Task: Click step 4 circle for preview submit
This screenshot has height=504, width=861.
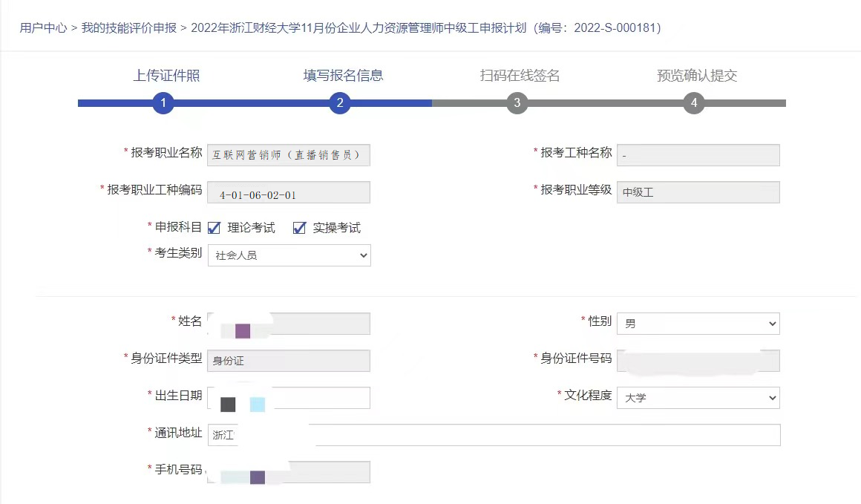Action: pos(694,103)
